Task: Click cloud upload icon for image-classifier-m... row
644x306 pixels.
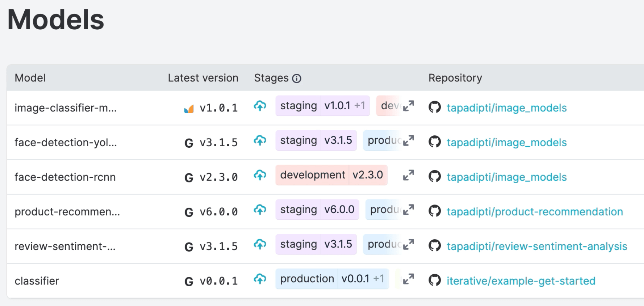Action: 260,106
